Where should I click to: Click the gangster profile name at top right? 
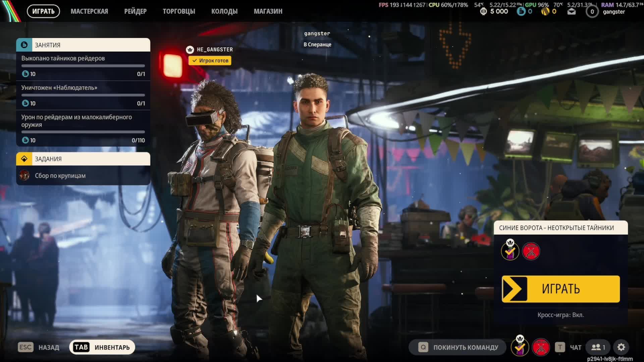(613, 12)
